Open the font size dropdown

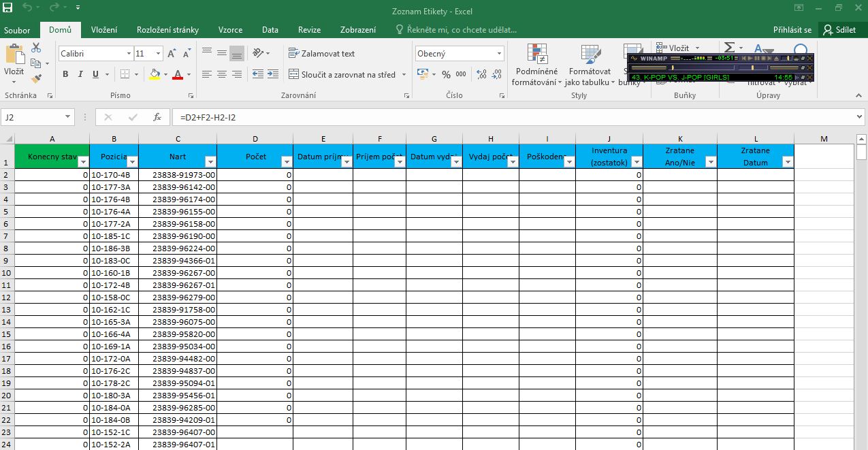pos(159,53)
